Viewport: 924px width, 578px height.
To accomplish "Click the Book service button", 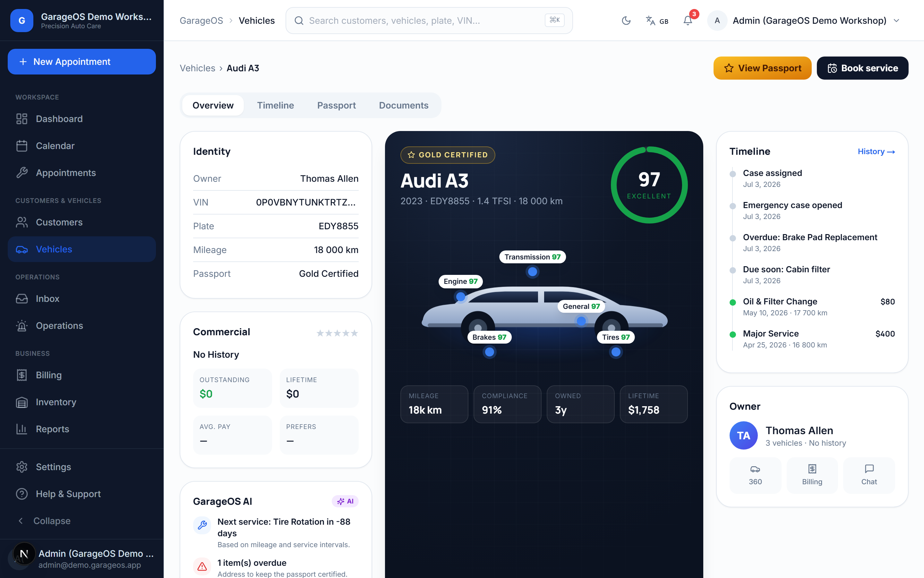I will pyautogui.click(x=862, y=68).
